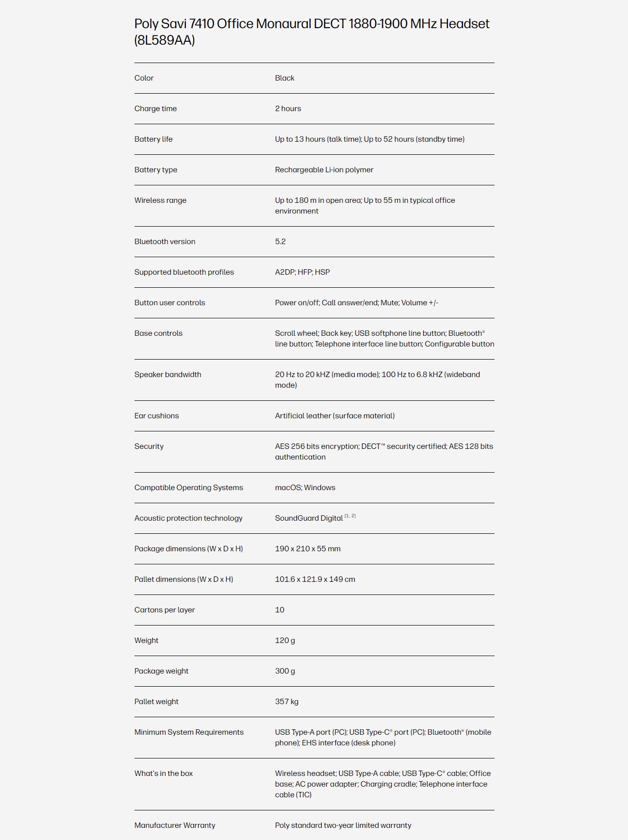Click the Wireless range value text
628x840 pixels.
point(365,206)
